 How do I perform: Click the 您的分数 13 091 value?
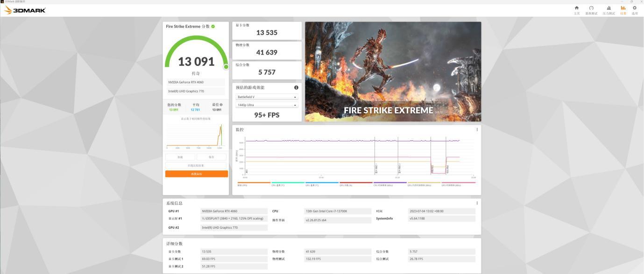pyautogui.click(x=174, y=110)
